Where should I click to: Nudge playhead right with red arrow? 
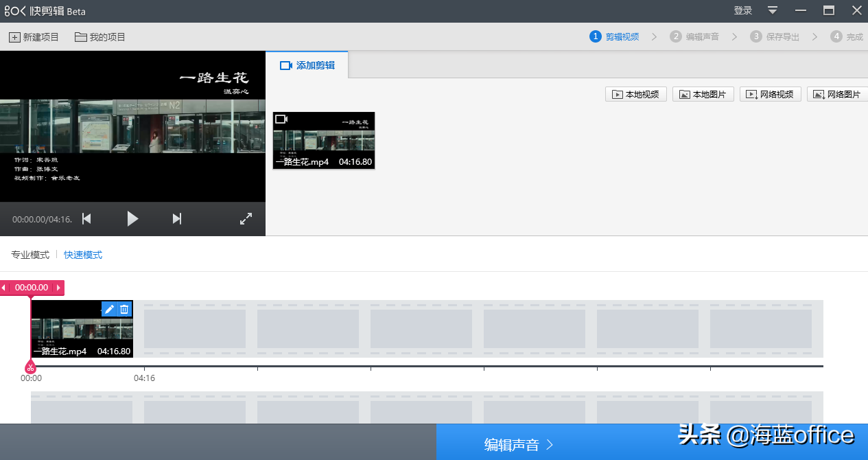58,288
